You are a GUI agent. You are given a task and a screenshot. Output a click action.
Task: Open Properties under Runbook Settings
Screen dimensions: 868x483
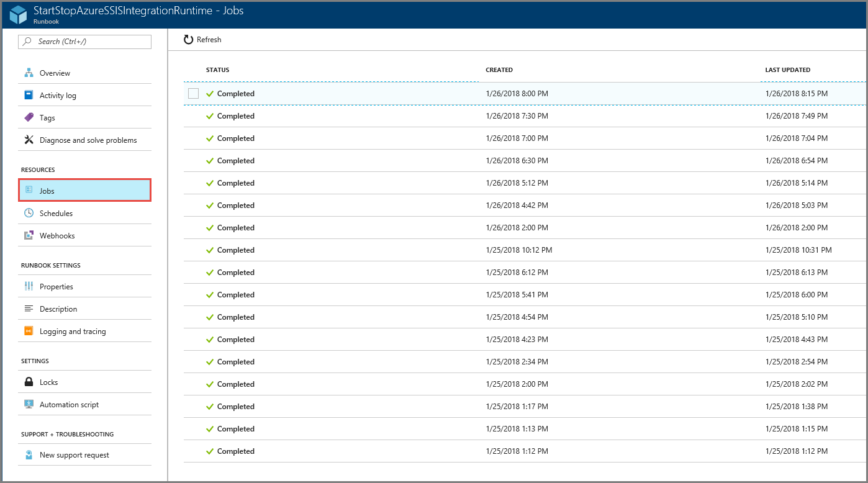pyautogui.click(x=29, y=286)
